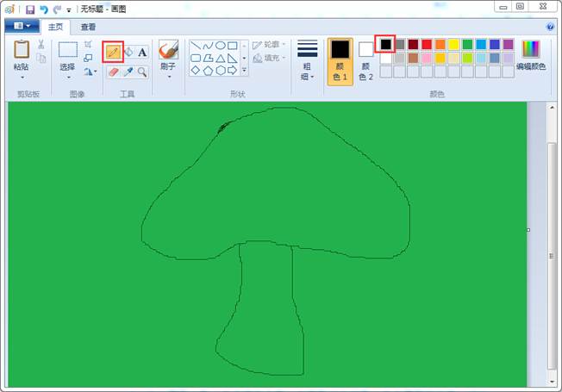Click the rectangular 选择 selection tool
The height and width of the screenshot is (392, 562).
68,50
